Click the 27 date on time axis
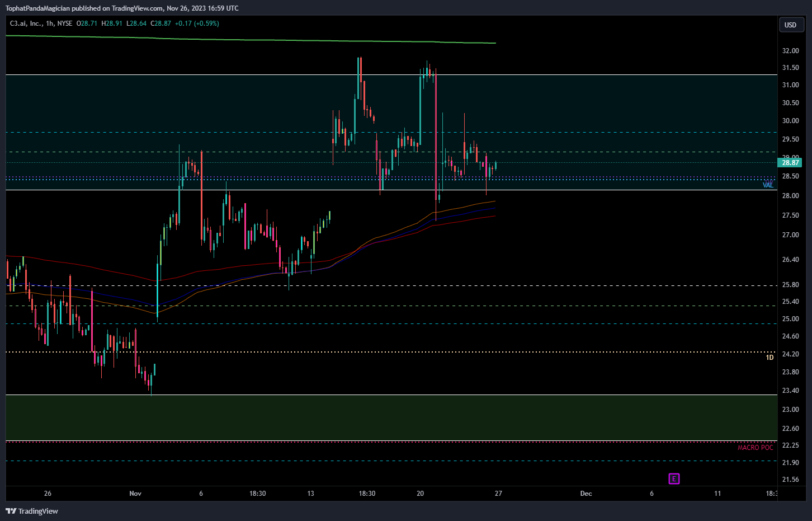Screen dimensions: 812x521 498,494
